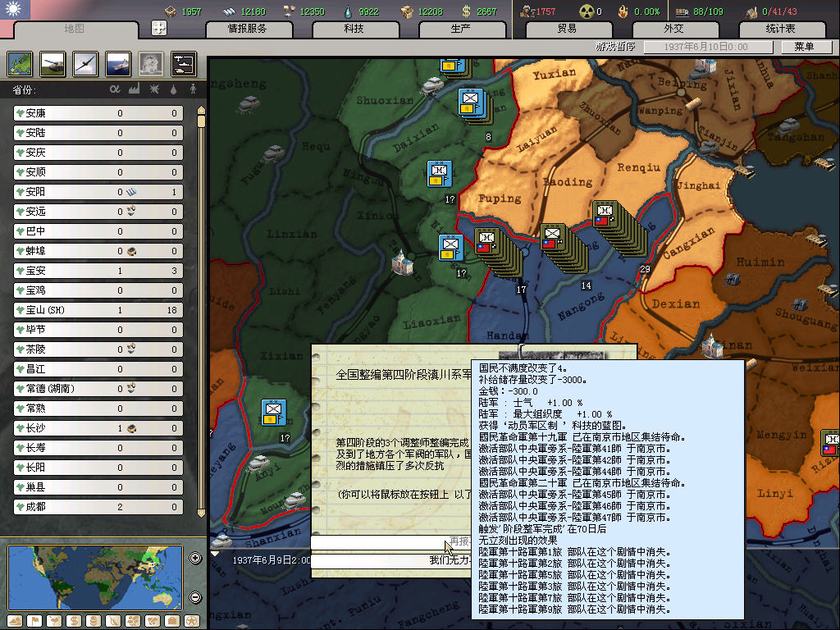Open the 科技 technology tab
The width and height of the screenshot is (840, 630).
tap(354, 29)
